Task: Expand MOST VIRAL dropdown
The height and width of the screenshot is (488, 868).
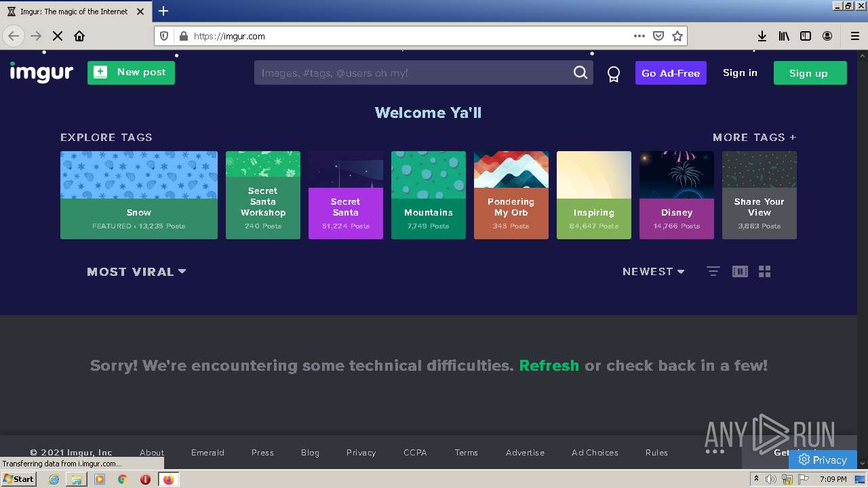Action: 136,272
